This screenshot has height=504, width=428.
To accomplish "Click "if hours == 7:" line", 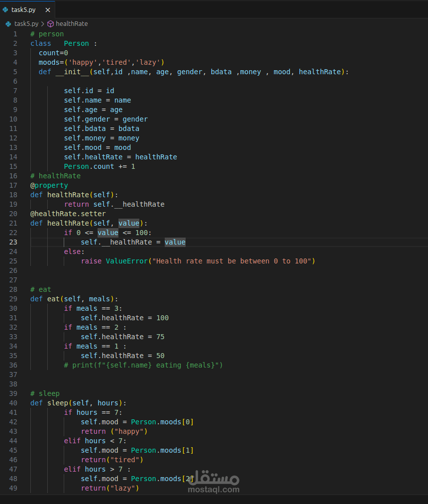I will pyautogui.click(x=93, y=412).
